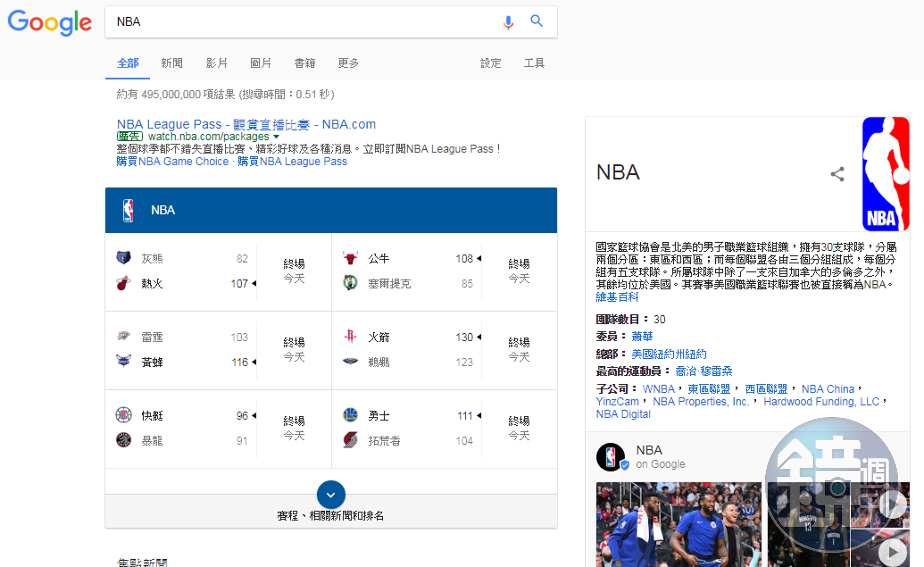Click the Thunder 雷霆 team logo
The height and width of the screenshot is (567, 924).
(x=124, y=336)
